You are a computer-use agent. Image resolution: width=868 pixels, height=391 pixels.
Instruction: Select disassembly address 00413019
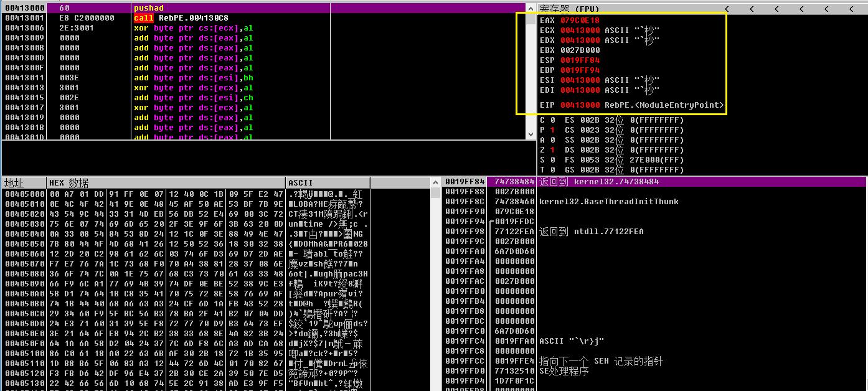click(x=24, y=118)
